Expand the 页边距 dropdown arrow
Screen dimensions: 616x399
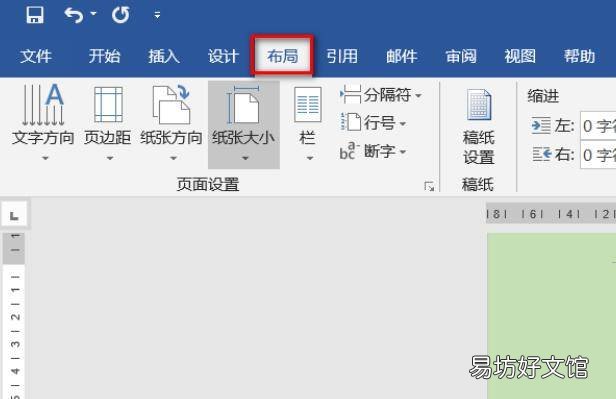(x=110, y=158)
